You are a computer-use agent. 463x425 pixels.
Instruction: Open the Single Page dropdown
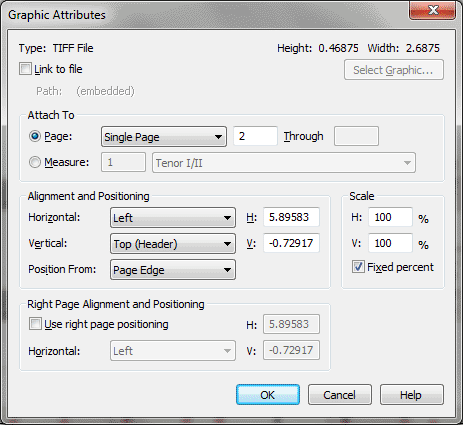164,137
